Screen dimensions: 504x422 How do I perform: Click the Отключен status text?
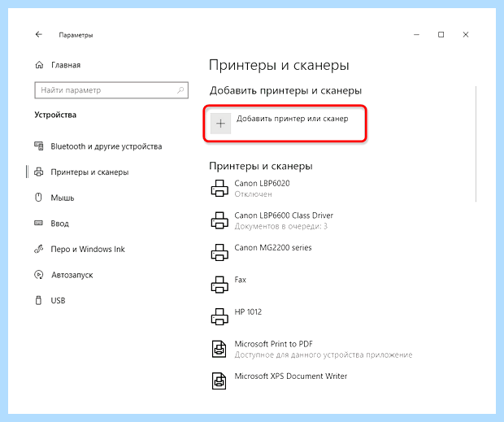[253, 194]
